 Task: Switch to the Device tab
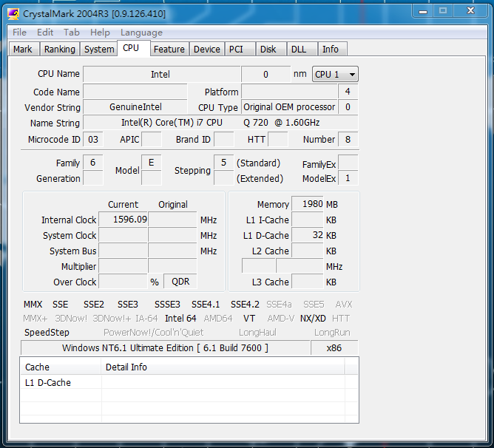pos(206,49)
